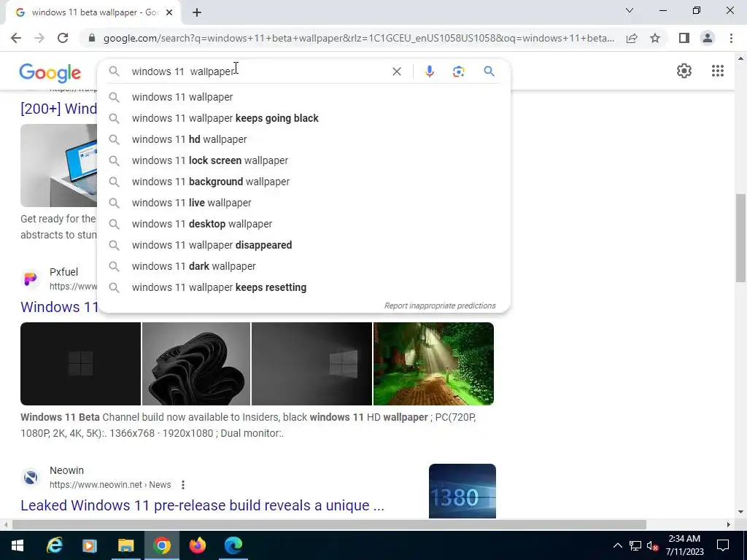Open the black abstract bloom wallpaper thumbnail
The height and width of the screenshot is (560, 747).
tap(196, 364)
